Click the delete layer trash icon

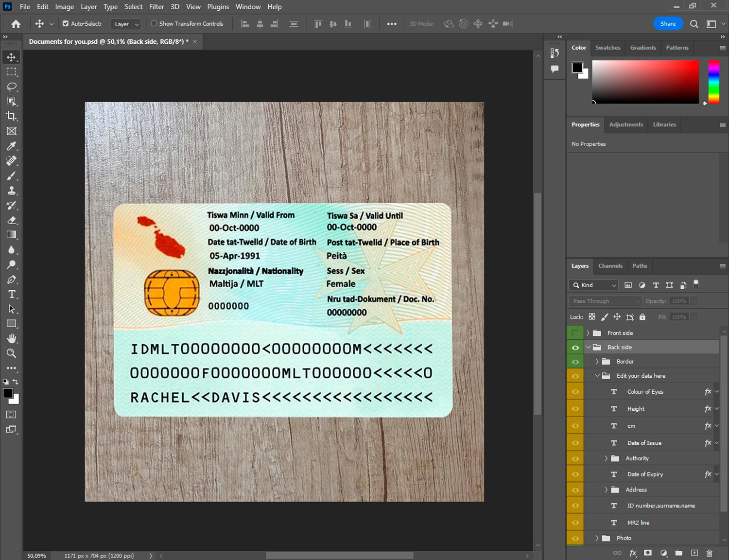[709, 553]
